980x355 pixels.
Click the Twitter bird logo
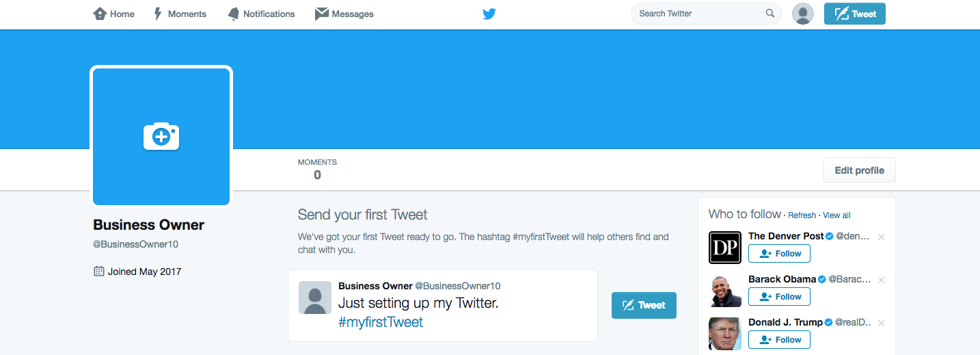click(x=489, y=14)
